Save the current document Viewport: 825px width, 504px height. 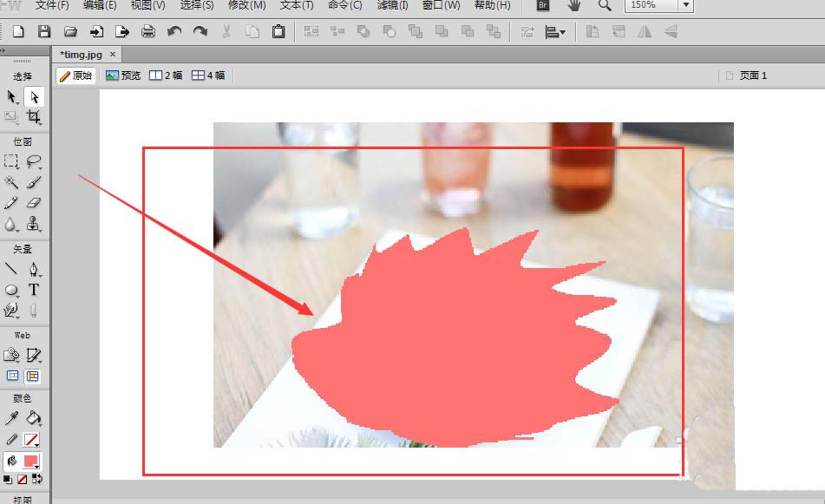click(44, 31)
